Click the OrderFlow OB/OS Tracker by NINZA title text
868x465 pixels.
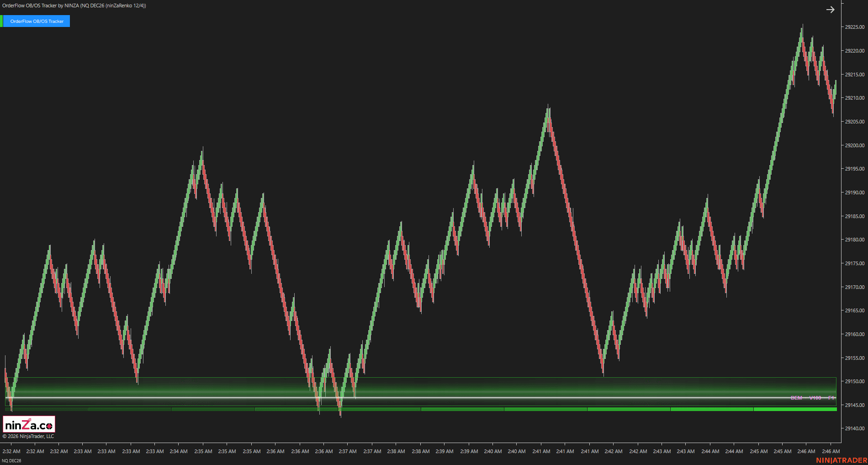[74, 5]
